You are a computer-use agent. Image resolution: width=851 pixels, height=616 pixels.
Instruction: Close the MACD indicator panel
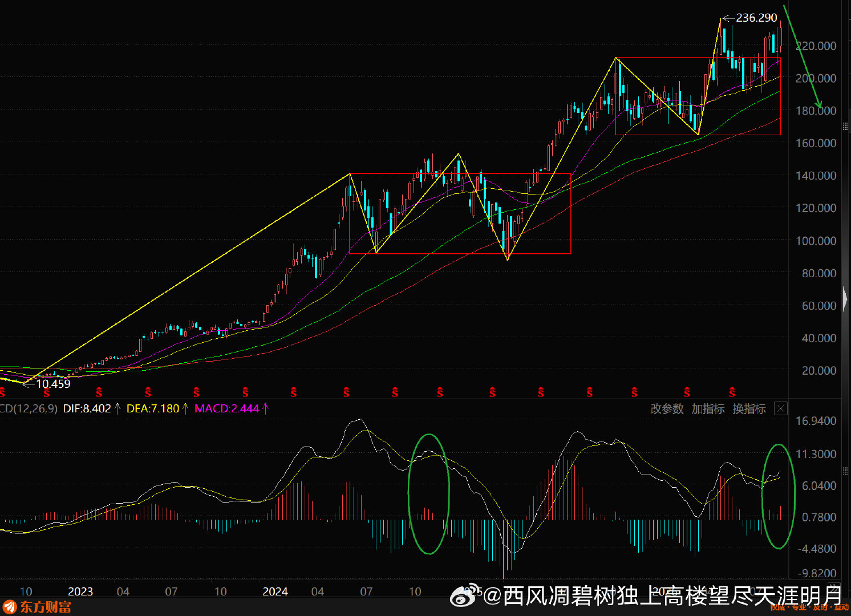781,408
